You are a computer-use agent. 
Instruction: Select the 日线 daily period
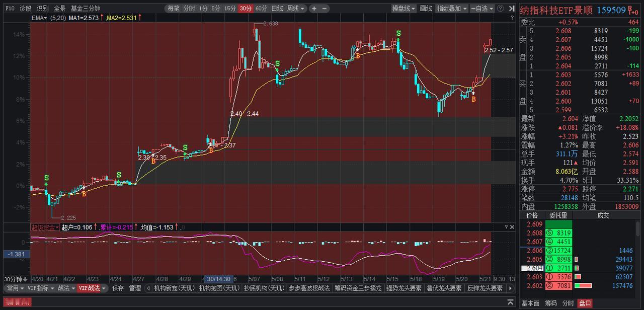(x=277, y=9)
